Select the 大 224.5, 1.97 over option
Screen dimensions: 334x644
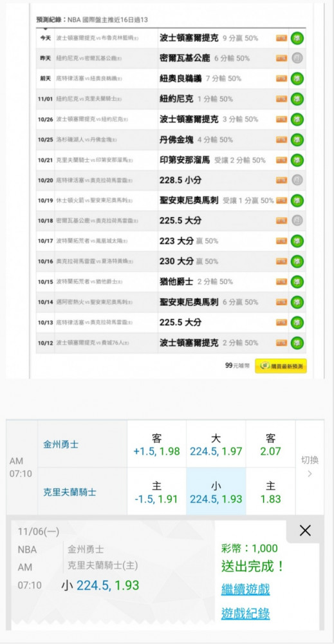click(216, 444)
